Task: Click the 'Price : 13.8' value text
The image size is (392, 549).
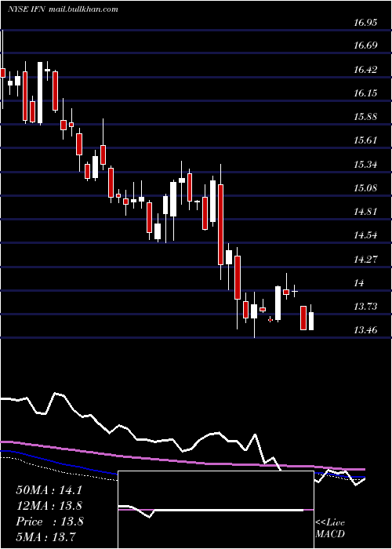Action: [49, 522]
